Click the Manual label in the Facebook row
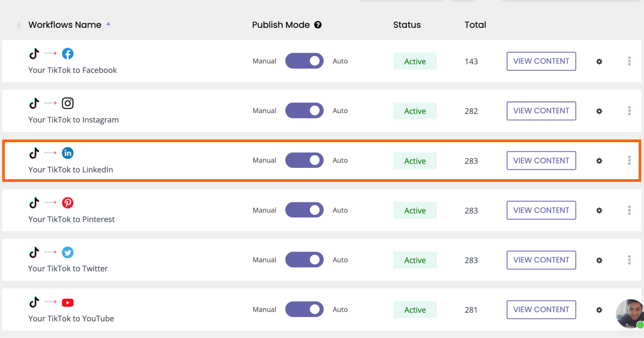The width and height of the screenshot is (644, 338). (265, 61)
